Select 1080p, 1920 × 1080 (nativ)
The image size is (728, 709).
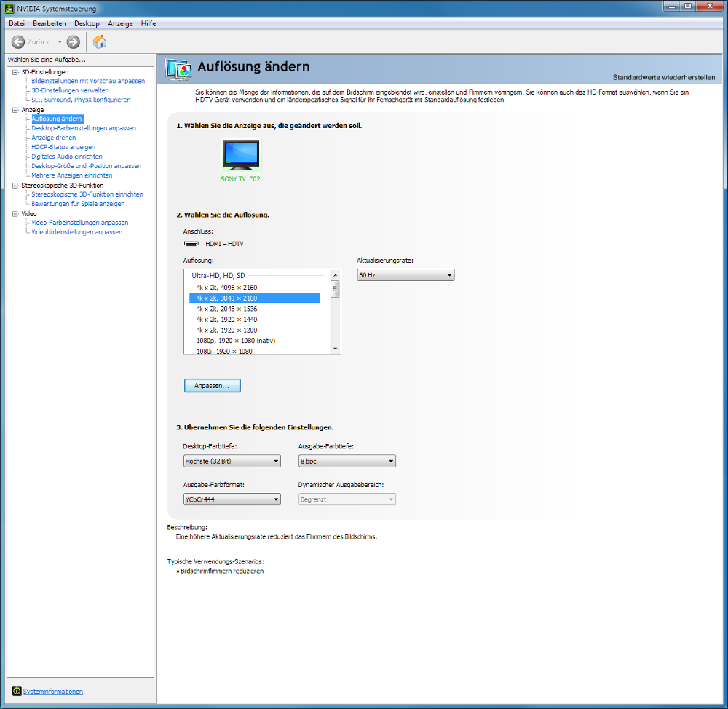coord(254,341)
